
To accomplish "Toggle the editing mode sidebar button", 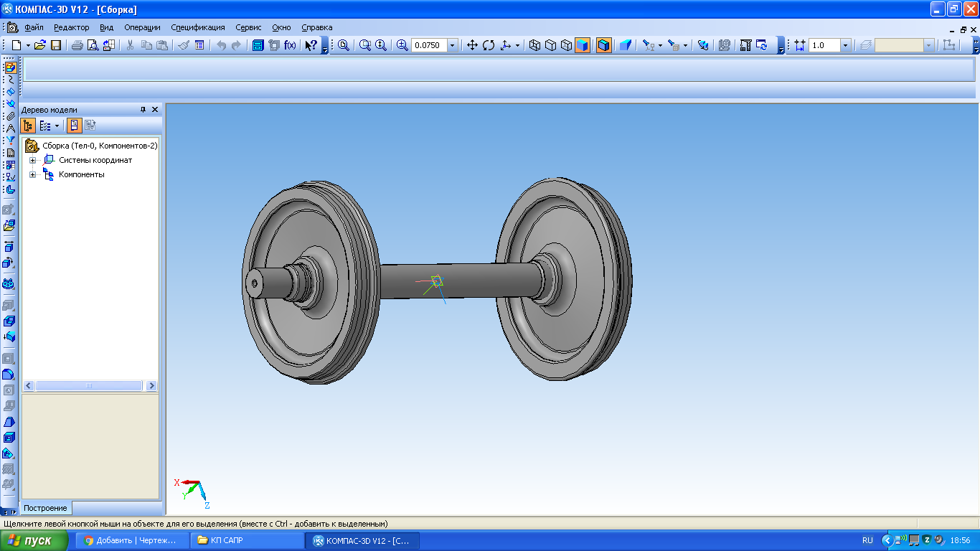I will (10, 67).
